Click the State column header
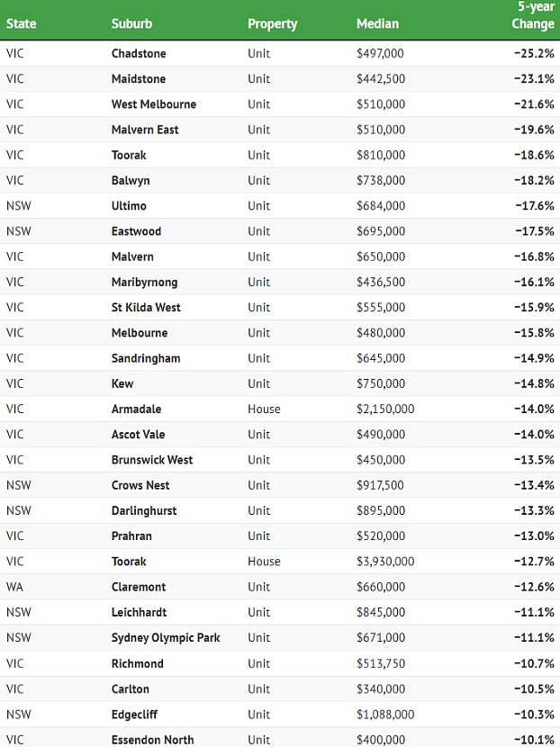Viewport: 560px width, 747px height. coord(21,24)
